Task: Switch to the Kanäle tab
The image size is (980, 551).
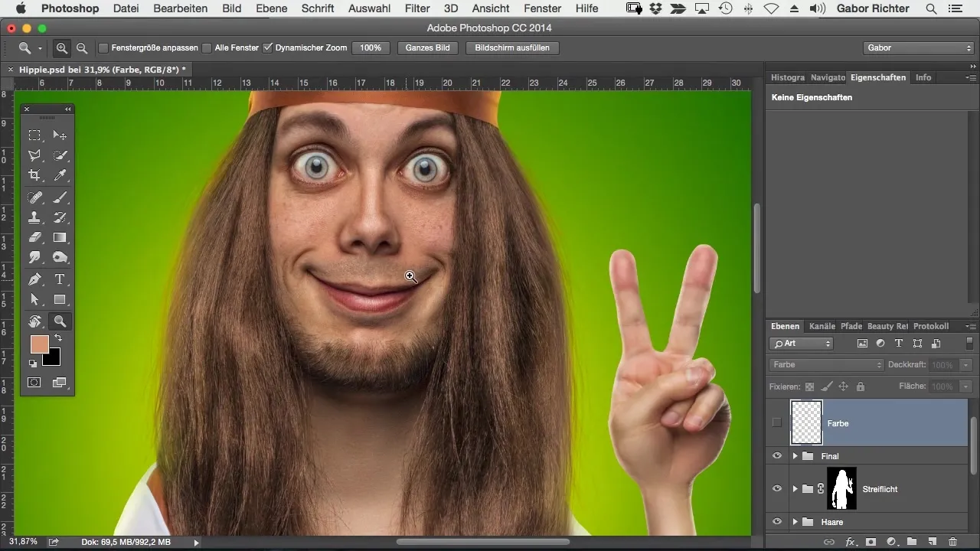Action: (x=822, y=326)
